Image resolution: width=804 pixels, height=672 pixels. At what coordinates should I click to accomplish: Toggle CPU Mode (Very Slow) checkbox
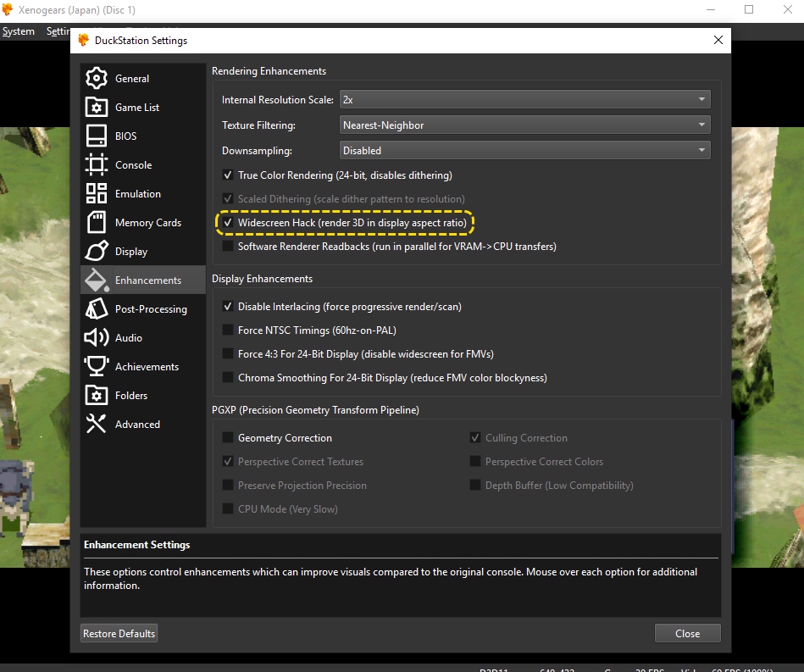pyautogui.click(x=228, y=509)
